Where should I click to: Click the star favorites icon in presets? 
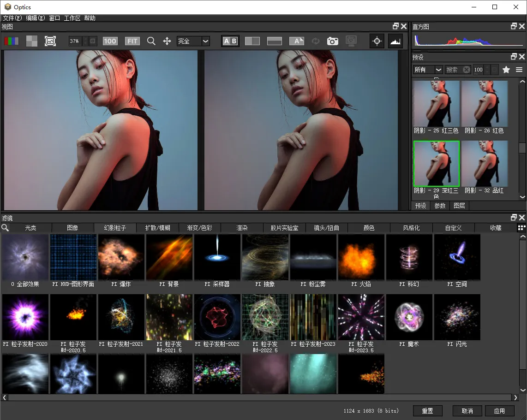(x=506, y=70)
